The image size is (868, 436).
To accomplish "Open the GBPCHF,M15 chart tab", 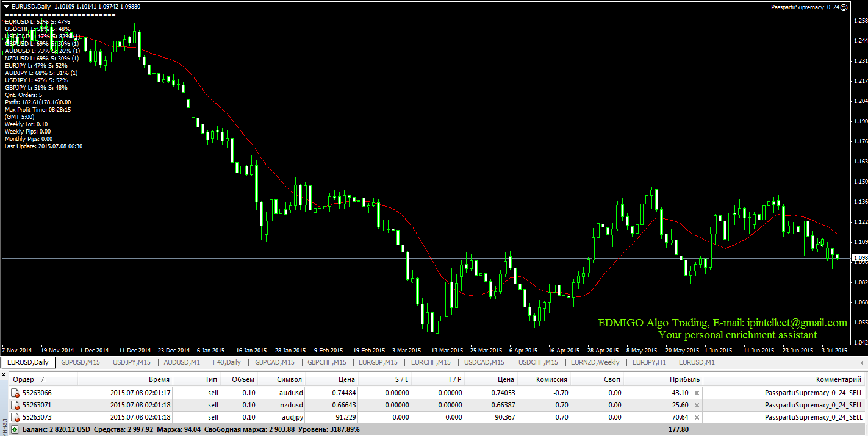I will click(x=327, y=362).
